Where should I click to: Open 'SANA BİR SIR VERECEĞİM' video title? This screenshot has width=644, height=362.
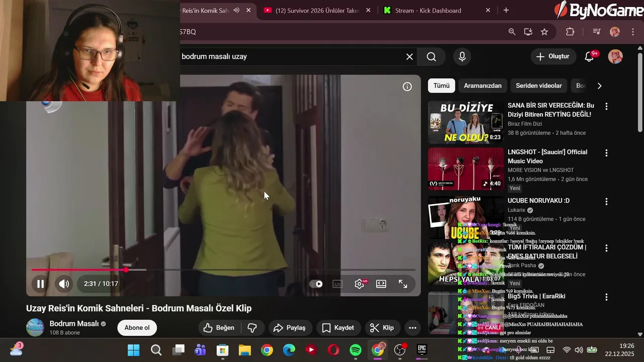click(x=551, y=110)
